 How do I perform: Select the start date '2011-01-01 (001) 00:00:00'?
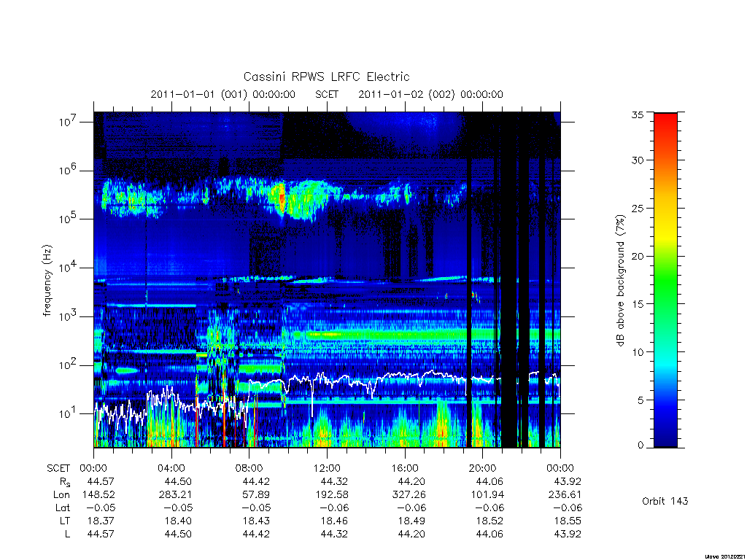click(223, 94)
